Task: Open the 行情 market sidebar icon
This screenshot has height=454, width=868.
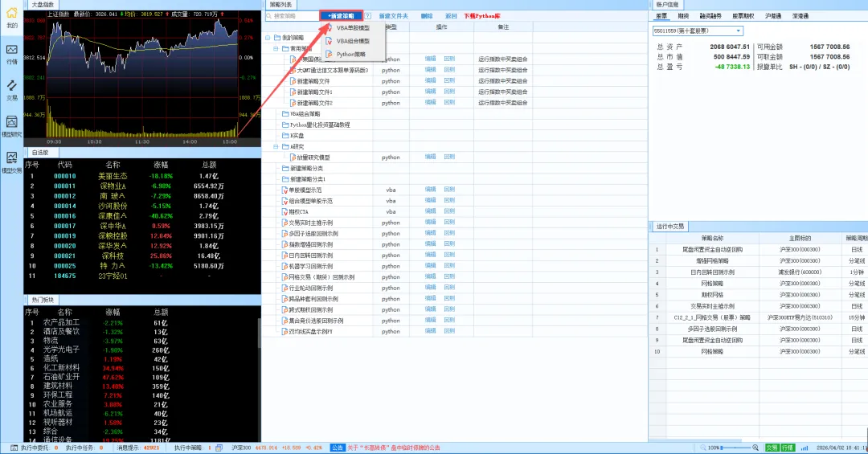Action: tap(11, 50)
